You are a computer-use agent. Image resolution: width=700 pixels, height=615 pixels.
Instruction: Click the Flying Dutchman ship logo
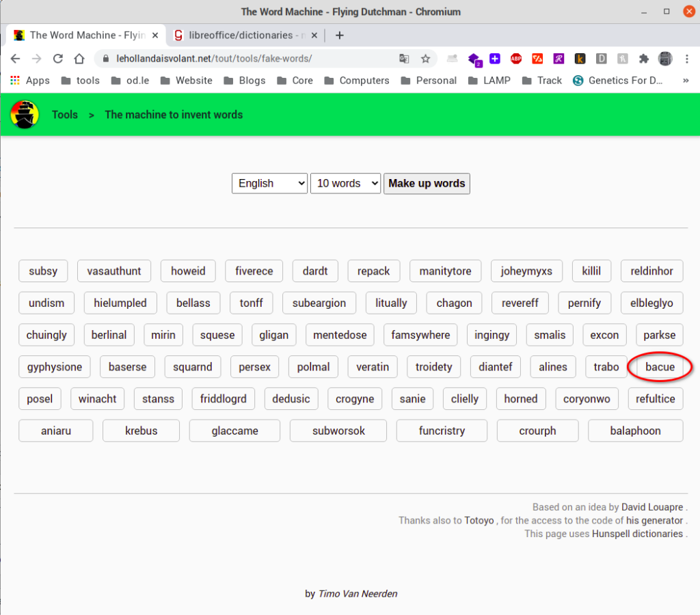pyautogui.click(x=25, y=114)
